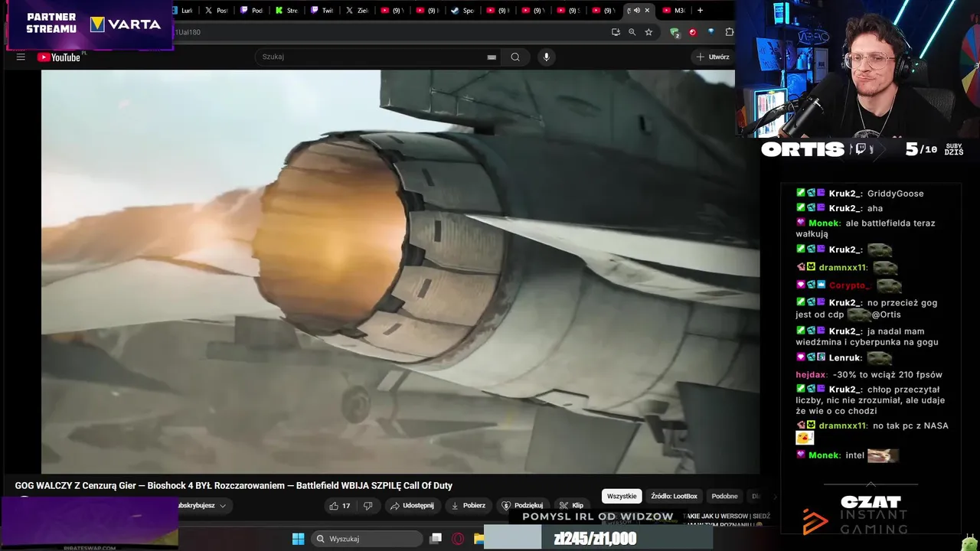Open a new browser tab
The image size is (980, 551).
(700, 11)
